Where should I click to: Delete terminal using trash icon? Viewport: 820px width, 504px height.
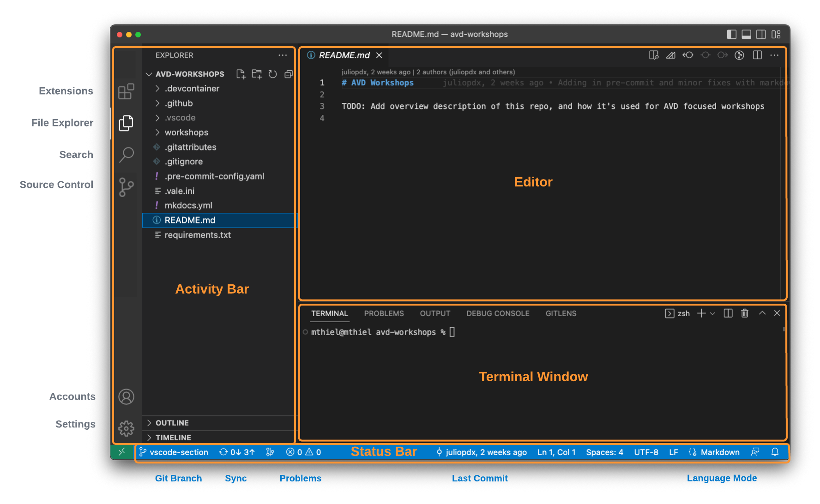pos(745,313)
